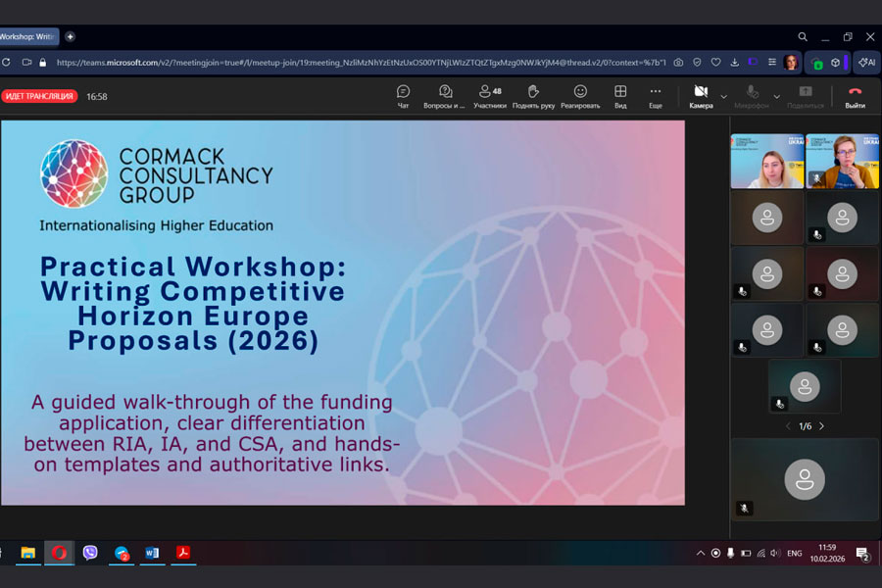Click the Поделиться (share) button
Image resolution: width=882 pixels, height=588 pixels.
(x=805, y=96)
